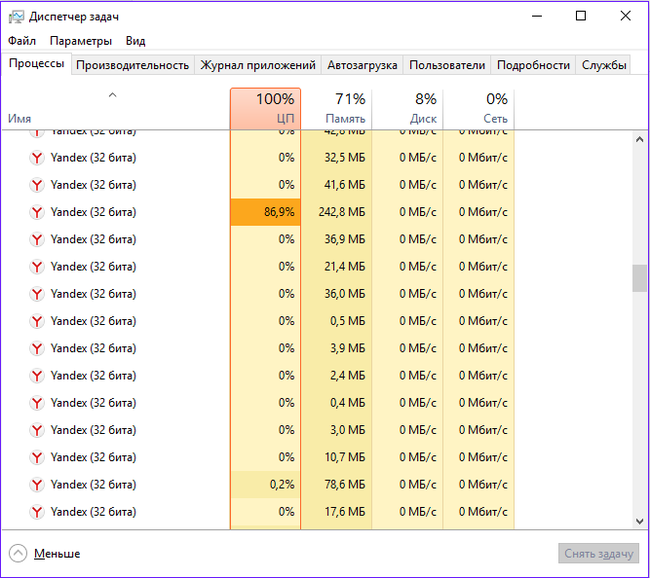The image size is (650, 578).
Task: Click the Имя column header
Action: coord(19,119)
